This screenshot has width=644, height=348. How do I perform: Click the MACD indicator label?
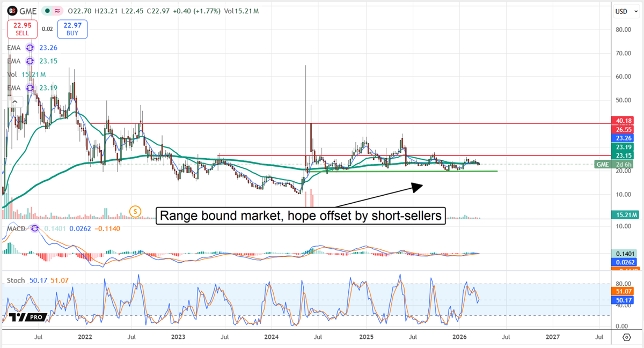point(17,228)
